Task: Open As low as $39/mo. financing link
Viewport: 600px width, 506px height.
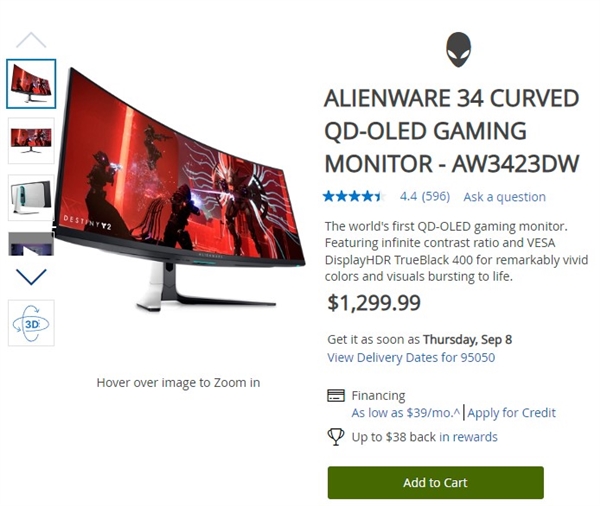Action: 406,413
